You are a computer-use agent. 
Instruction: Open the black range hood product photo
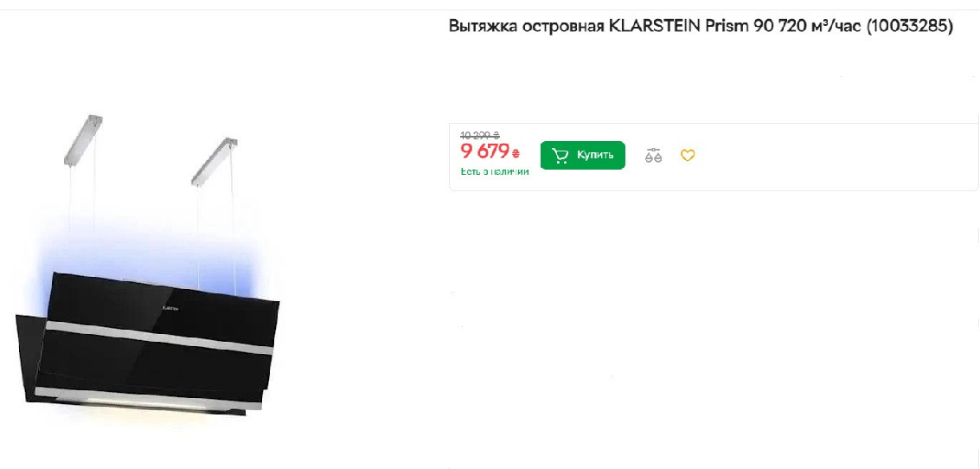[148, 265]
